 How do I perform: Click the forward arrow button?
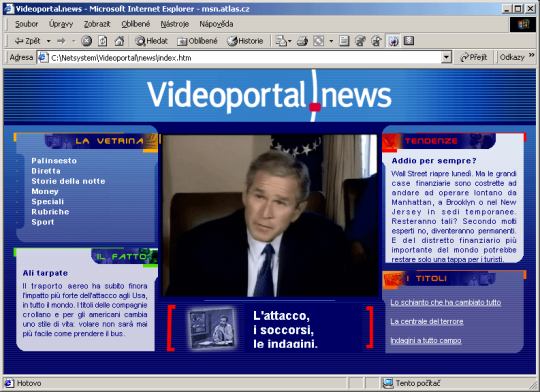pyautogui.click(x=61, y=41)
